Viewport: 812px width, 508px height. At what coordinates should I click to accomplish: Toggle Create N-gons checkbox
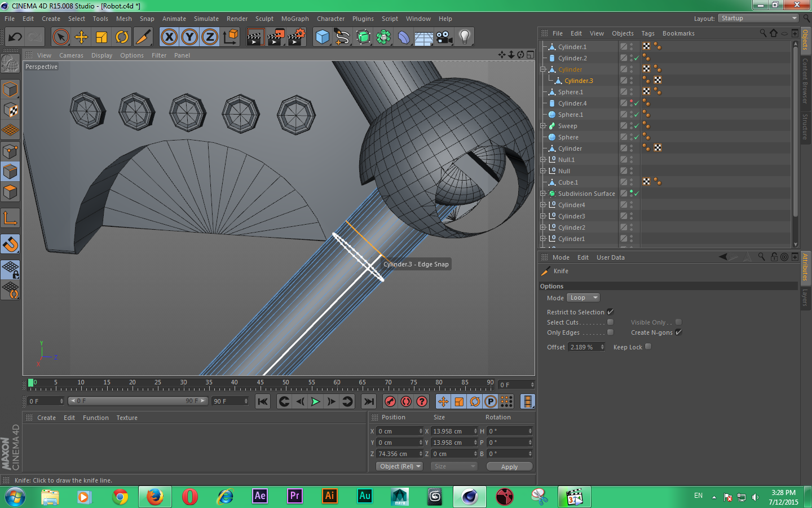click(678, 332)
